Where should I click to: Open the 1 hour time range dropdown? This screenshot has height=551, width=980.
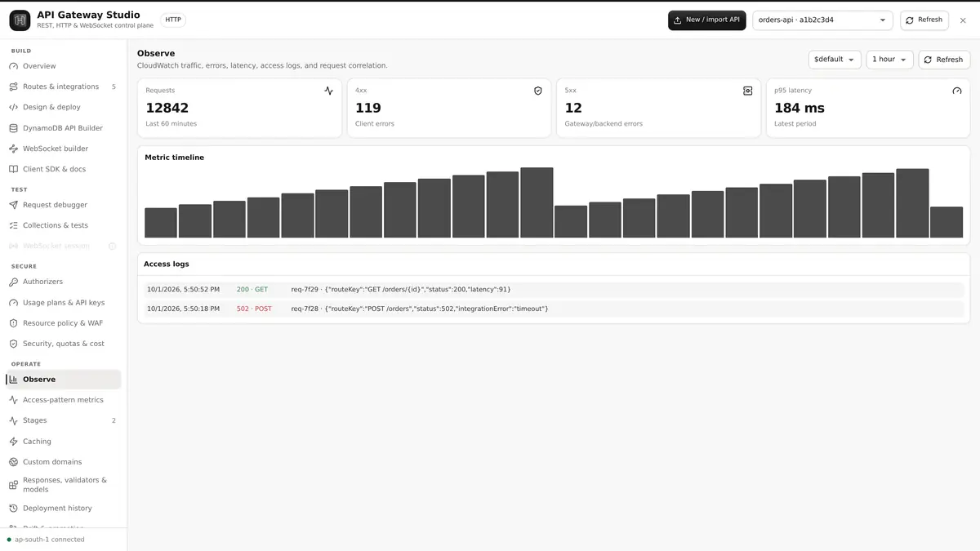pos(889,60)
